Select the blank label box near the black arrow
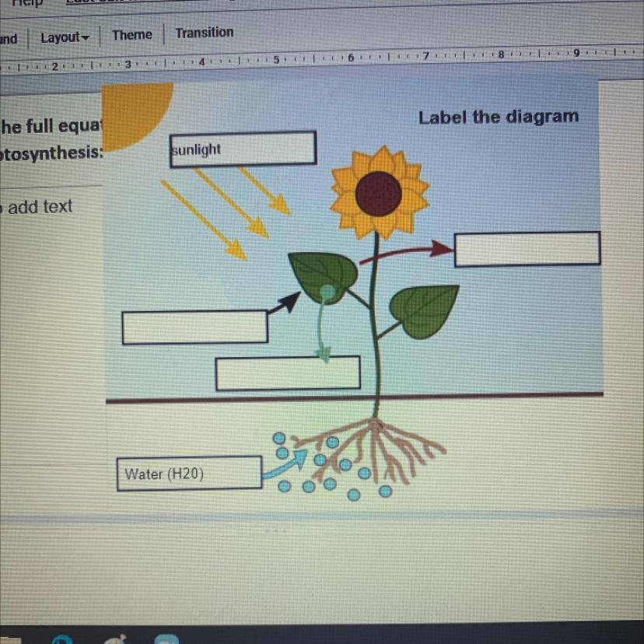Screen dimensions: 644x644 pos(194,326)
